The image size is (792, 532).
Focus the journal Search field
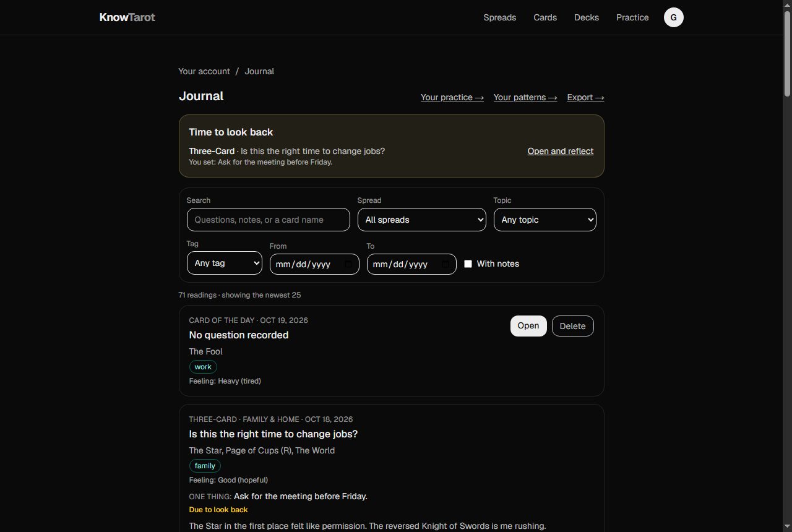coord(269,220)
